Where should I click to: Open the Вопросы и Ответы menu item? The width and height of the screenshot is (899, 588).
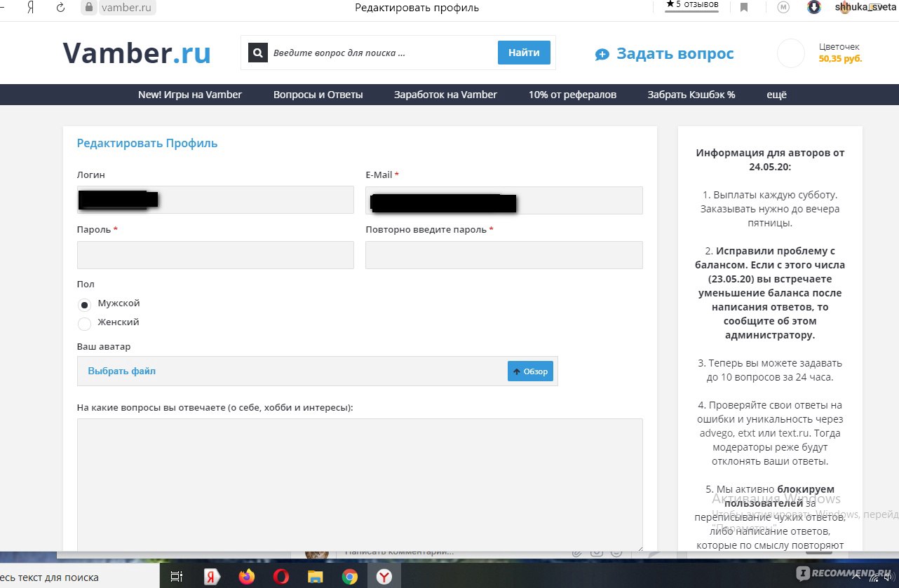(318, 95)
